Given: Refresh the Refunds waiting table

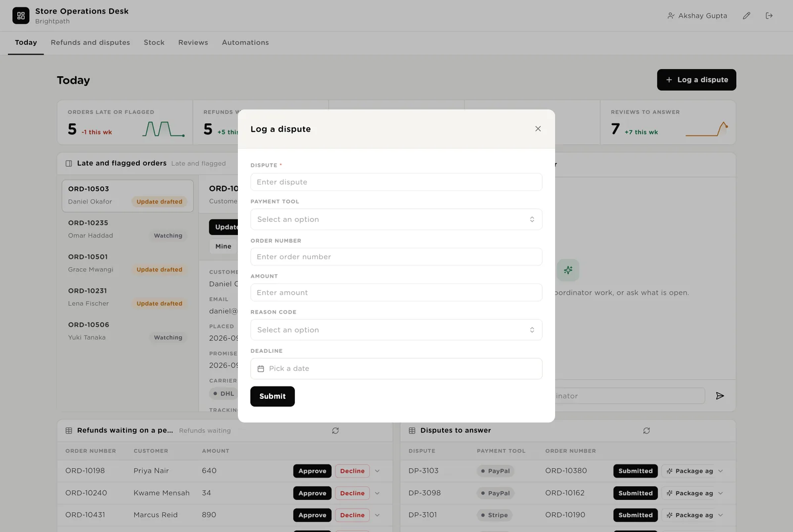Looking at the screenshot, I should click(336, 430).
